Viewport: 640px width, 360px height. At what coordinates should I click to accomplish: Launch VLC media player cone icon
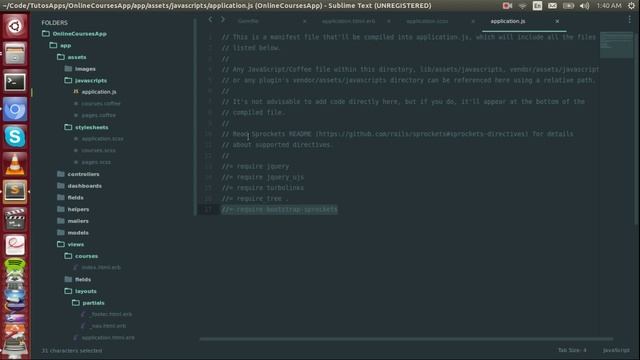[15, 164]
